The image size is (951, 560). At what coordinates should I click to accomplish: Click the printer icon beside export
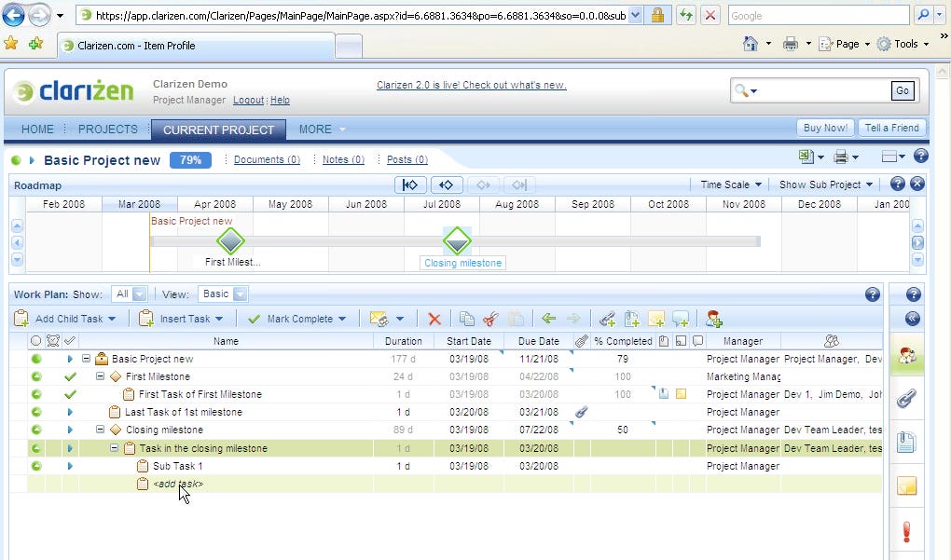coord(840,157)
